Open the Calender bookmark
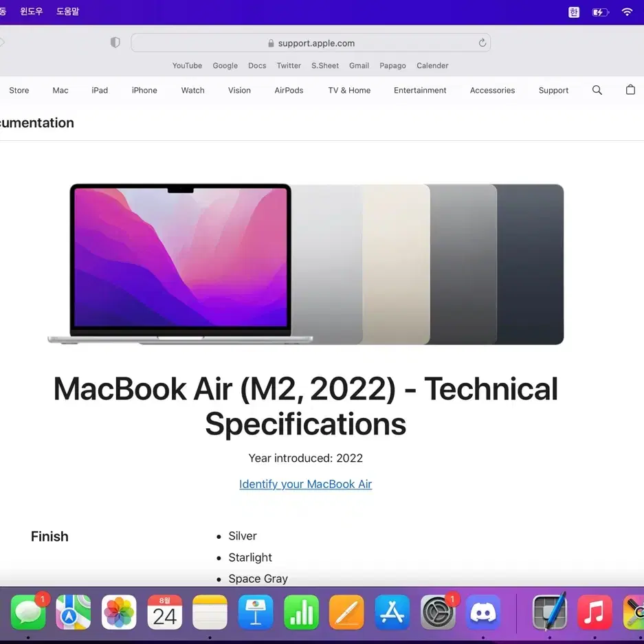This screenshot has height=644, width=644. (x=432, y=65)
